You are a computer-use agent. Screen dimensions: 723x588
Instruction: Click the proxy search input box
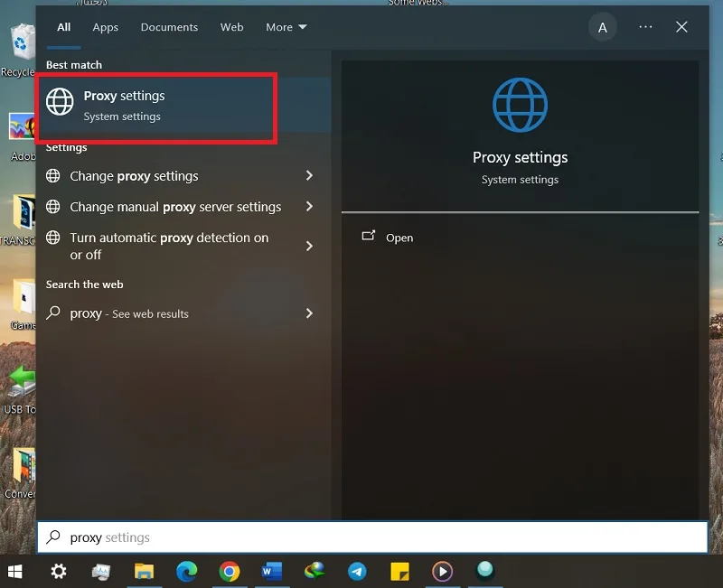(x=372, y=537)
